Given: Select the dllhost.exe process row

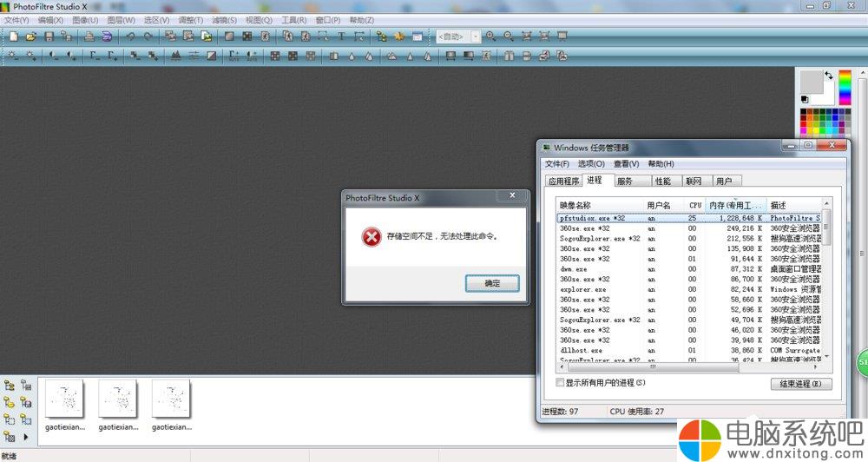Looking at the screenshot, I should [x=688, y=350].
